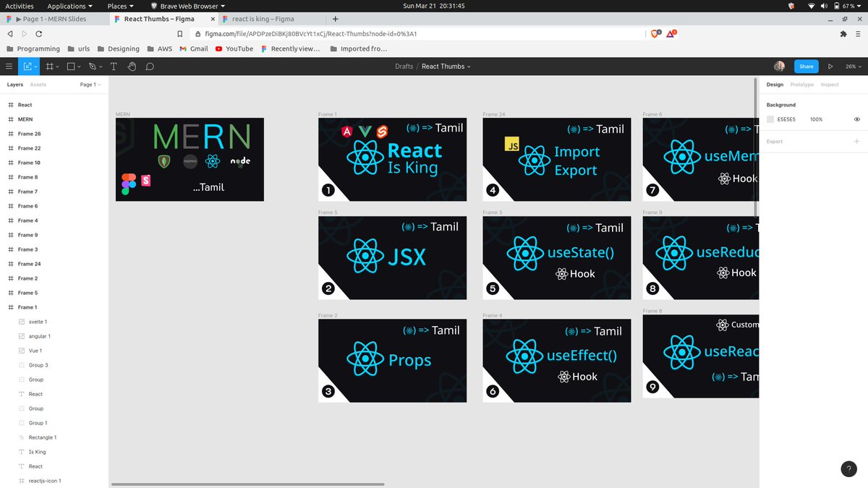Switch to the Assets tab
Screen dimensions: 868x488
click(x=38, y=85)
